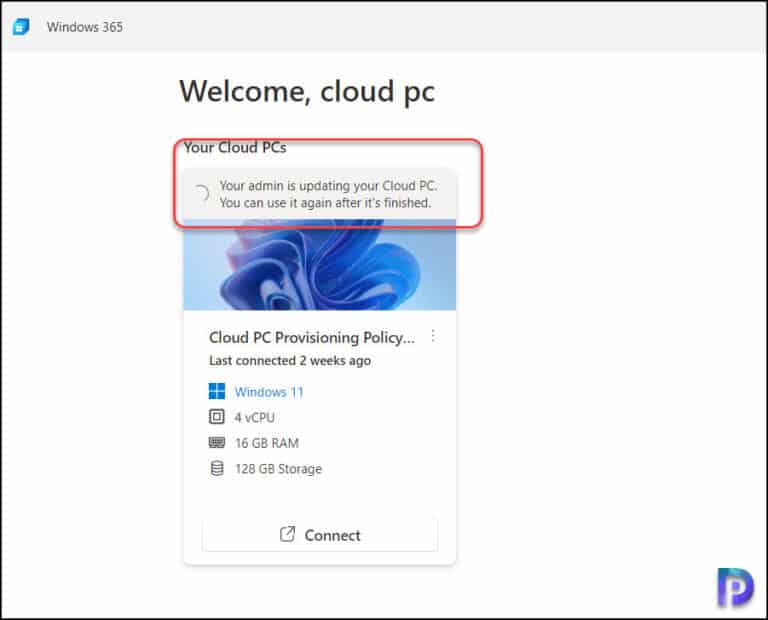Click the 'Your admin is updating your Cloud PC' message
The image size is (768, 620).
328,194
